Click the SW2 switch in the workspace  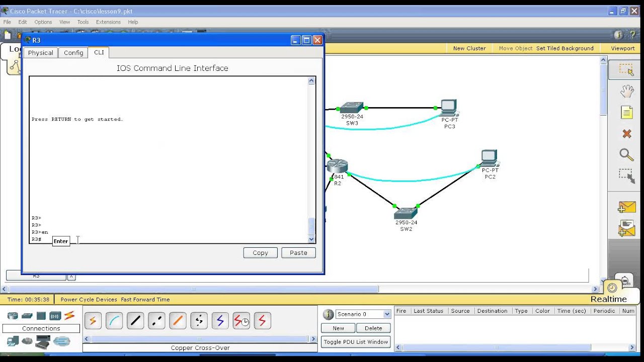coord(406,213)
